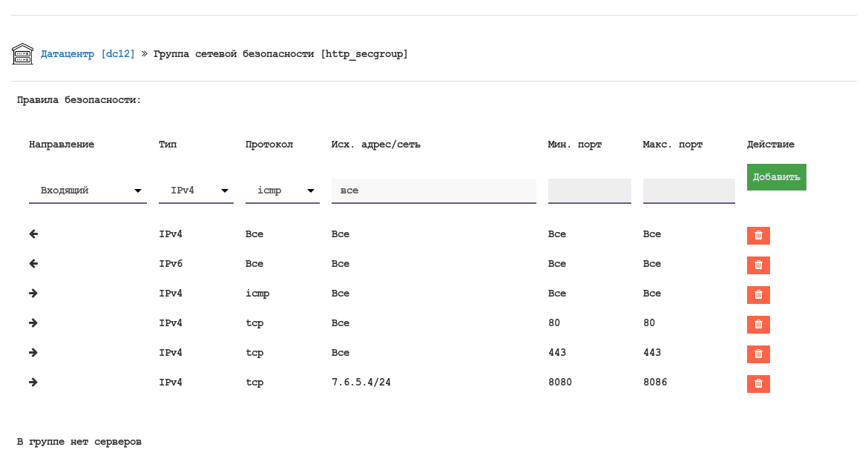
Task: Click the Макс. порт input field
Action: (x=688, y=191)
